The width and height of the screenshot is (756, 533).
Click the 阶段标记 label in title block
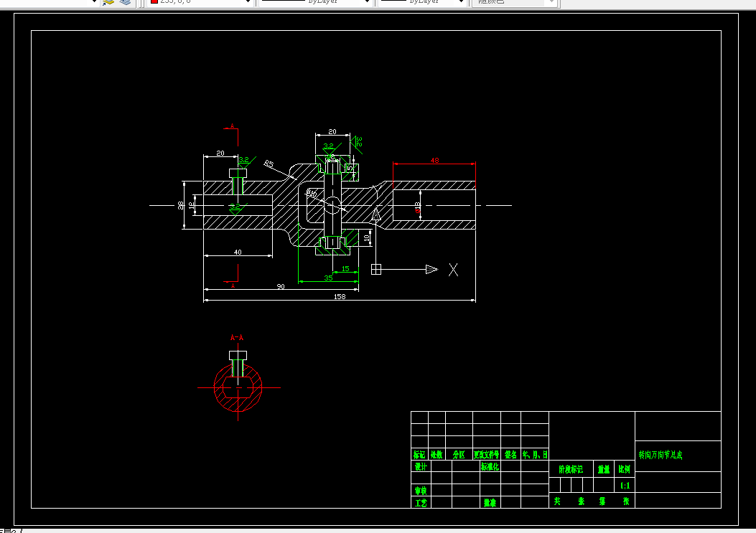[571, 469]
